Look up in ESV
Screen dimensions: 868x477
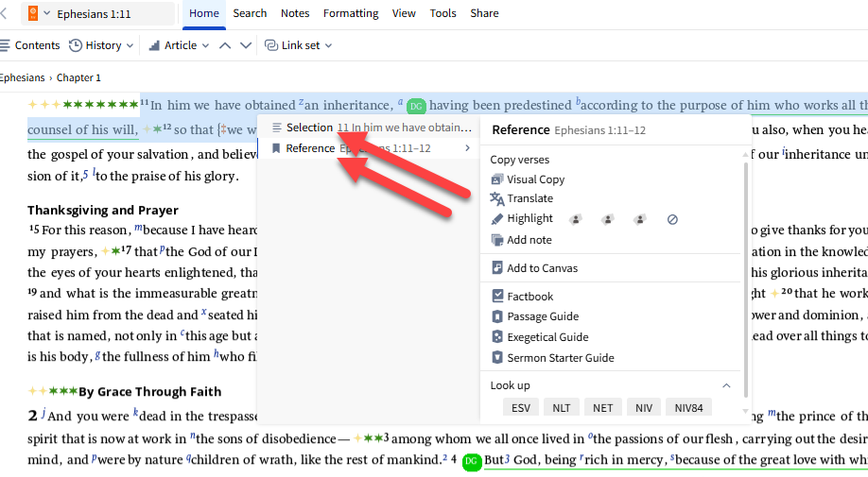520,408
